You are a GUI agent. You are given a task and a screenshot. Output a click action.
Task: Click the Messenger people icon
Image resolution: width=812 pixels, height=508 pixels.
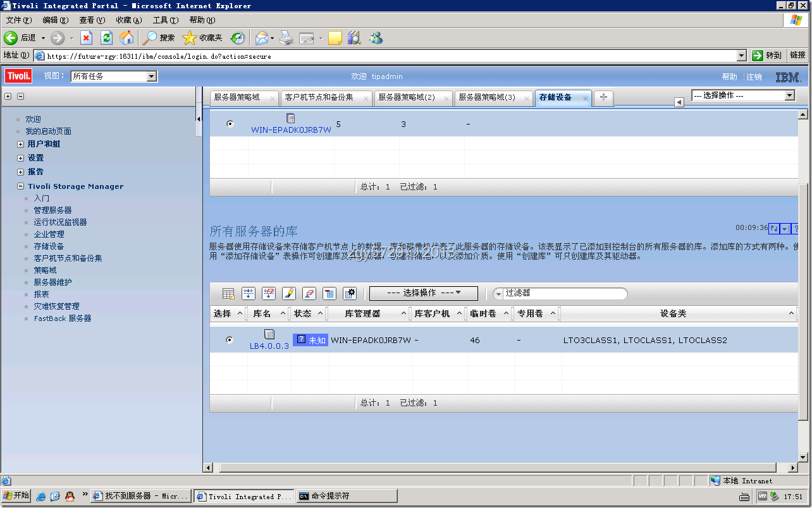tap(376, 38)
